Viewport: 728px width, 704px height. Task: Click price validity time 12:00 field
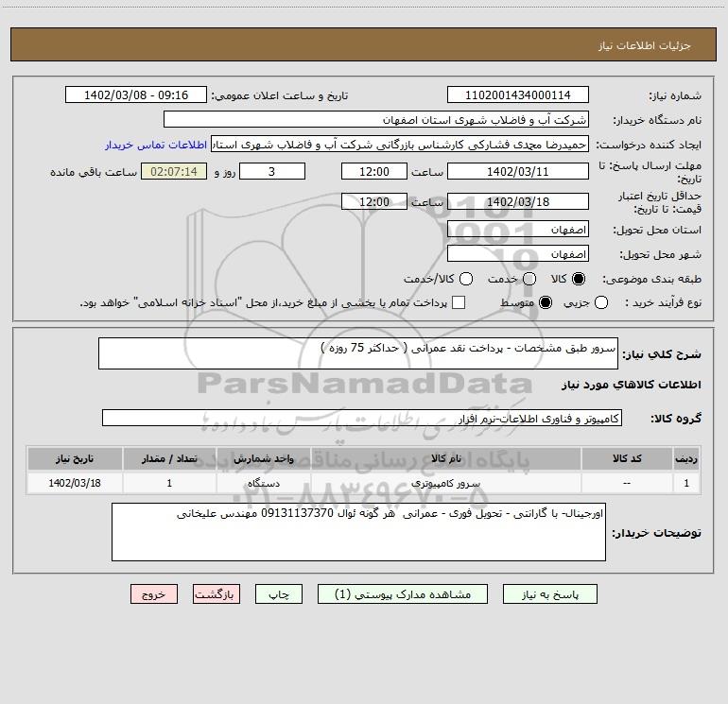374,201
